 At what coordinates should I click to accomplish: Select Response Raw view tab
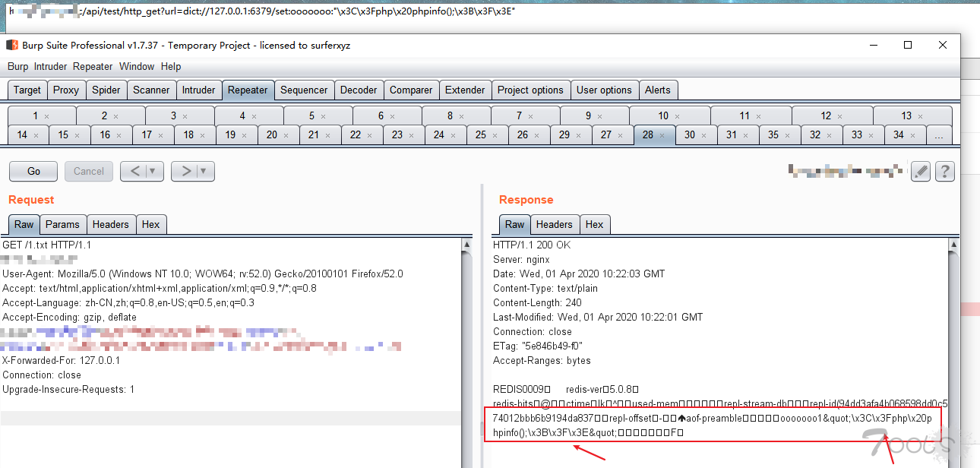(x=515, y=224)
